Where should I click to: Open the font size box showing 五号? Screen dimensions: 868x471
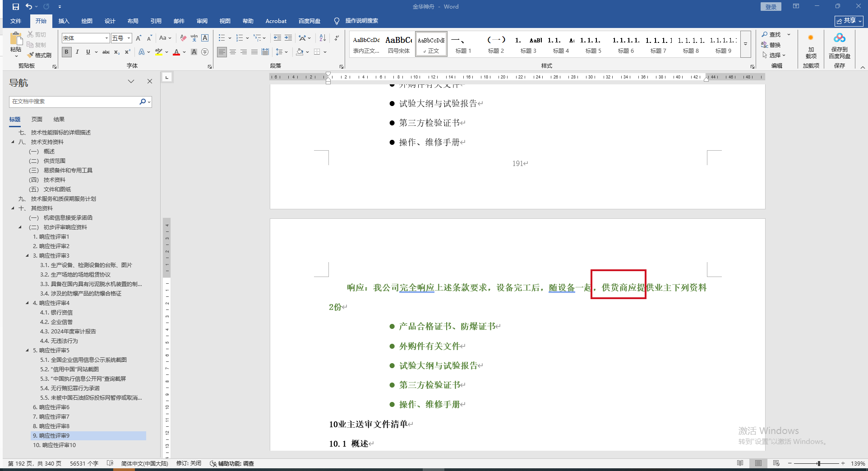[121, 38]
